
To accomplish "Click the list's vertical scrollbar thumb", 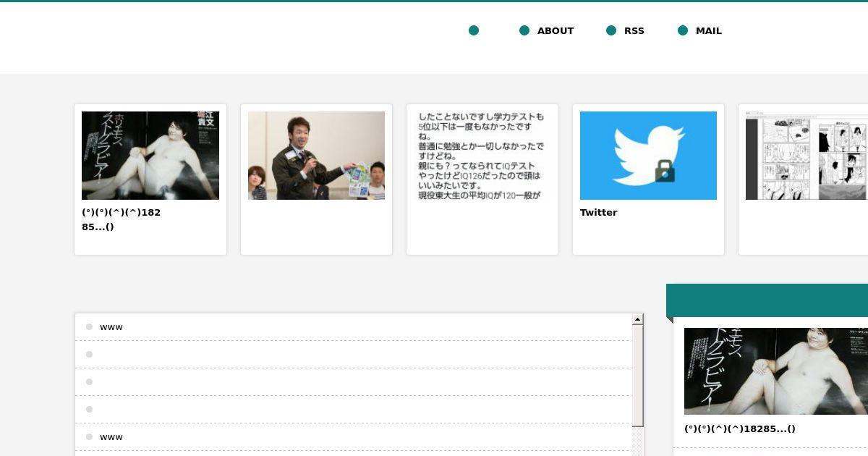I will point(638,376).
